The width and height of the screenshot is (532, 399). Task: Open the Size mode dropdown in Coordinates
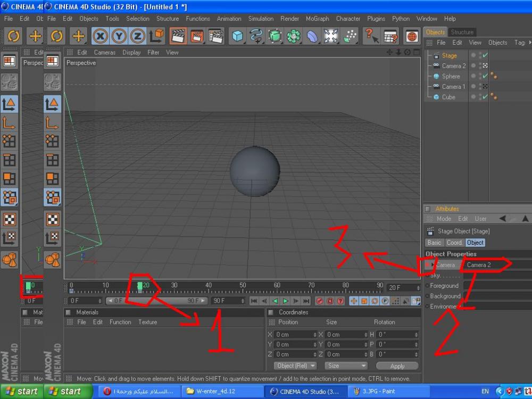coord(346,366)
